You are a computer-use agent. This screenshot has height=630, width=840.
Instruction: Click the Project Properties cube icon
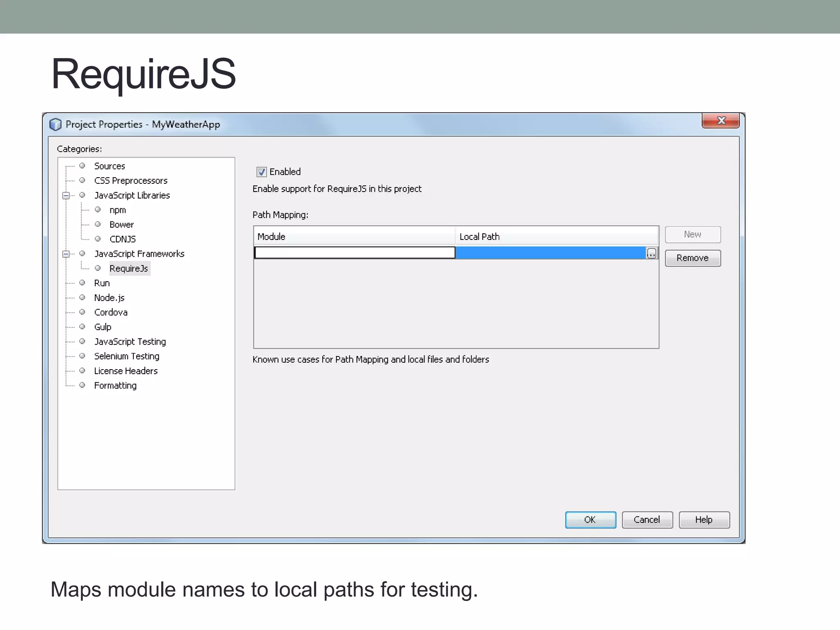coord(55,124)
